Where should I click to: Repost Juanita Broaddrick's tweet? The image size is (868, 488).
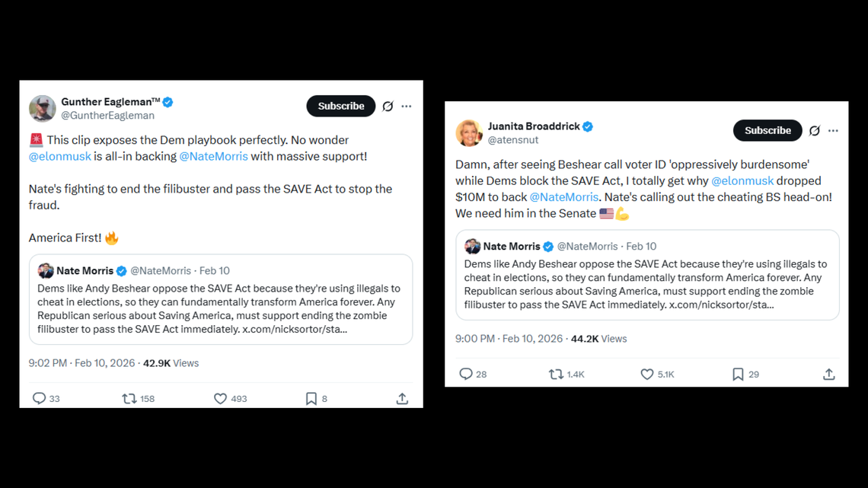tap(556, 374)
